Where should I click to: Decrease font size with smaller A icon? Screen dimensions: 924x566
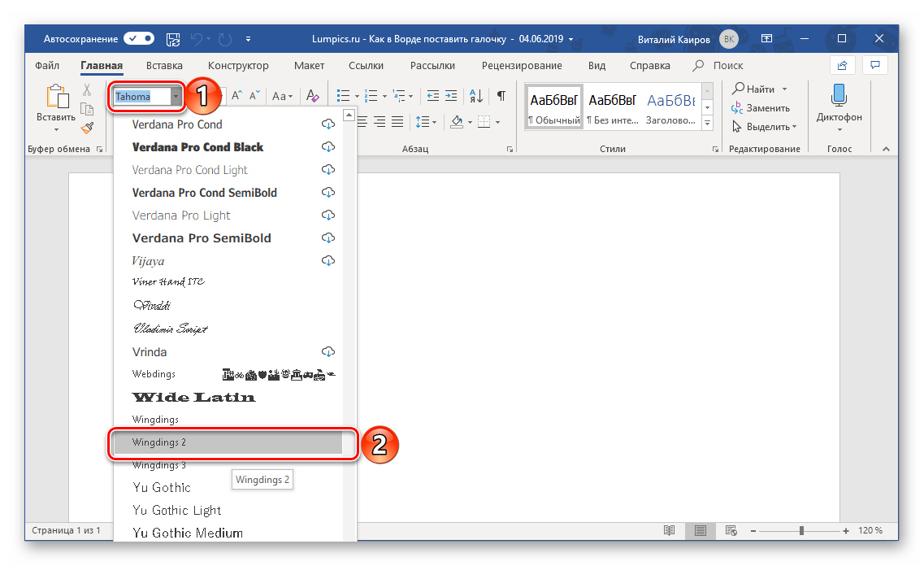click(254, 95)
